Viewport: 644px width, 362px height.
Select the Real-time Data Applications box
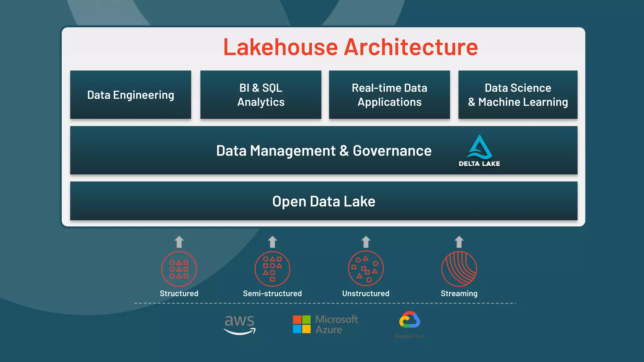(x=389, y=95)
